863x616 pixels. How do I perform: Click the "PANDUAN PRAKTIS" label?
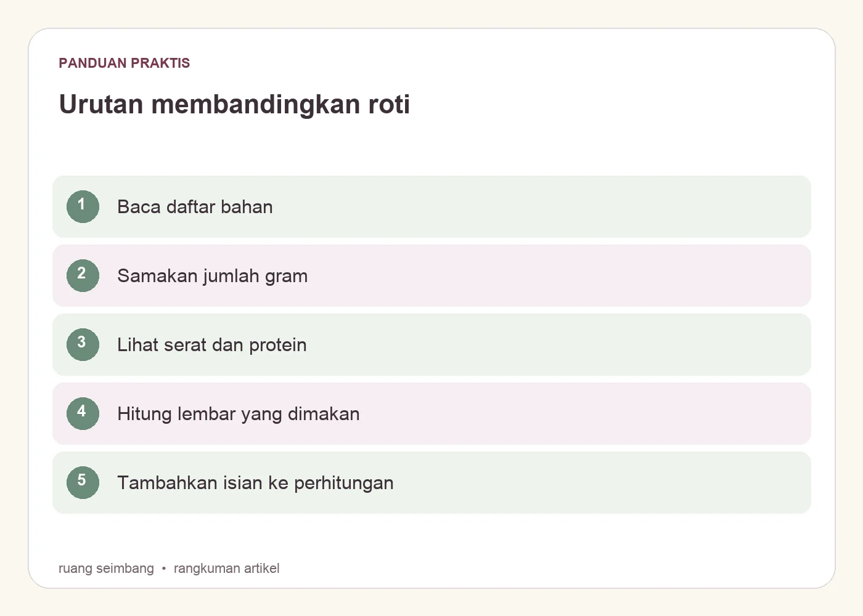[125, 63]
